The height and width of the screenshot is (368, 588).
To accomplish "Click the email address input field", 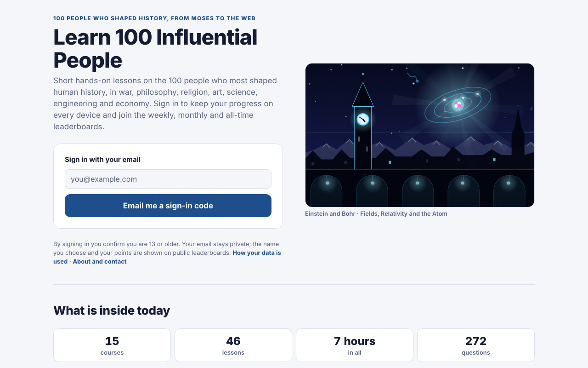I will [x=168, y=179].
